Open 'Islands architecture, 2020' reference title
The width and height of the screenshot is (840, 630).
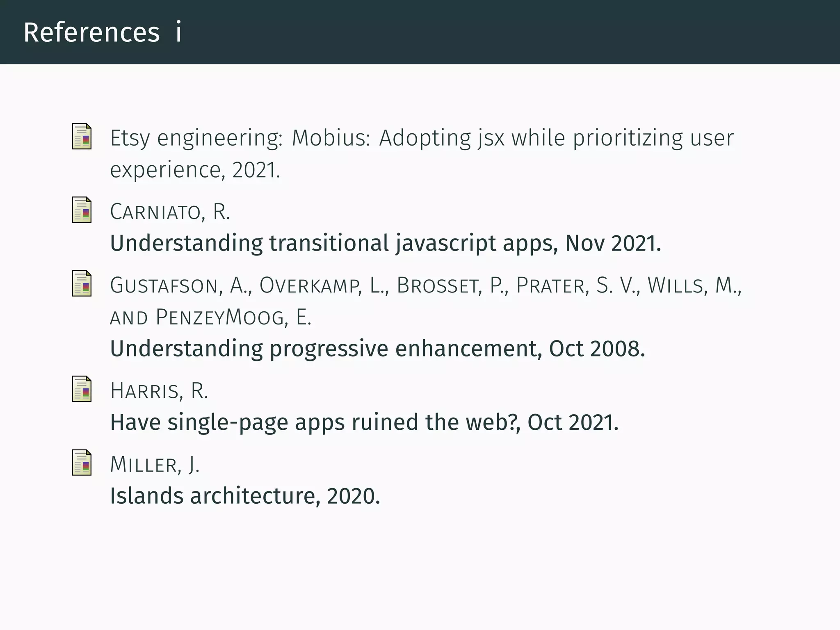pos(245,496)
